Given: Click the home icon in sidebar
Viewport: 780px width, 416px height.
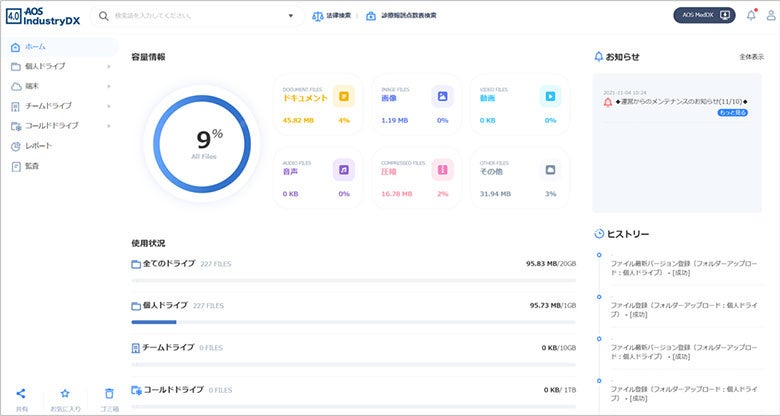Looking at the screenshot, I should 15,47.
